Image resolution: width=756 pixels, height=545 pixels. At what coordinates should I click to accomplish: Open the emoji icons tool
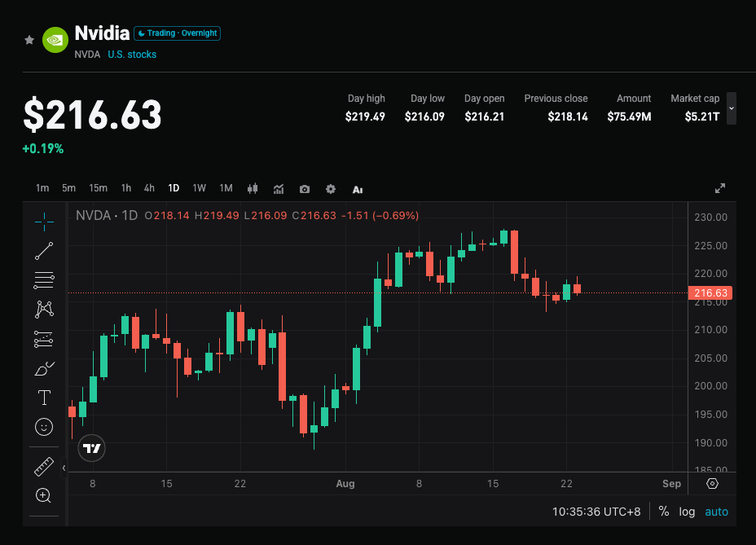pyautogui.click(x=44, y=427)
